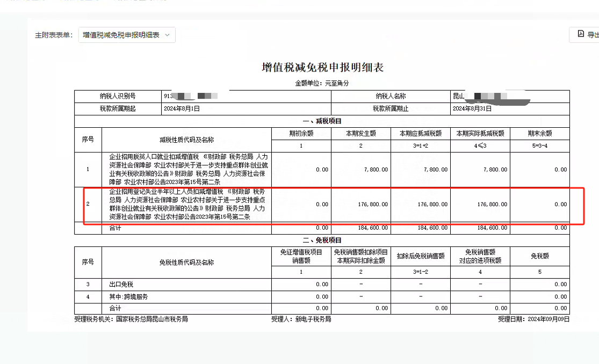
Task: Click the chevron arrow beside 增值税减免税申报明细表
Action: 168,35
